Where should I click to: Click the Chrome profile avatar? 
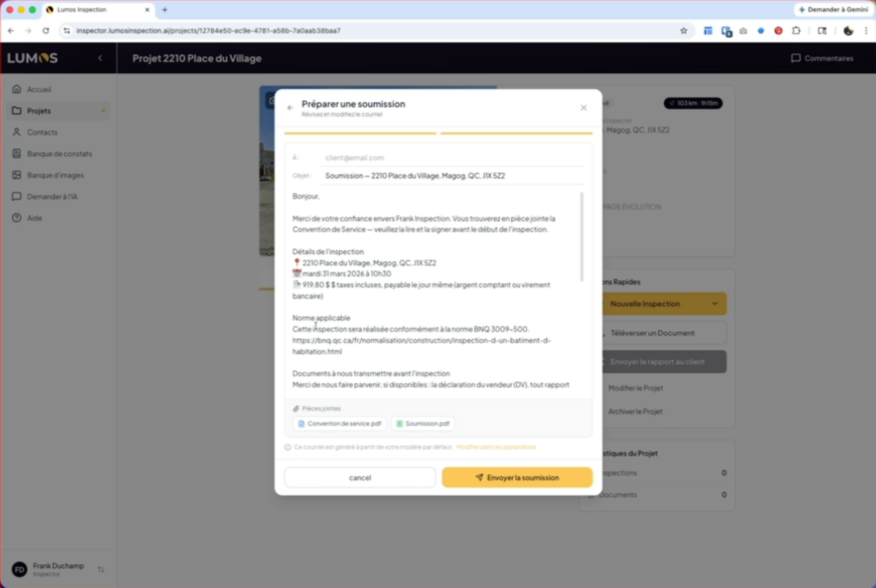tap(848, 31)
